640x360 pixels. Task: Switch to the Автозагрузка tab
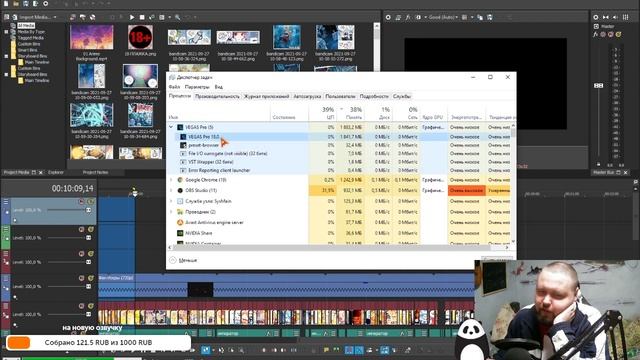(307, 96)
